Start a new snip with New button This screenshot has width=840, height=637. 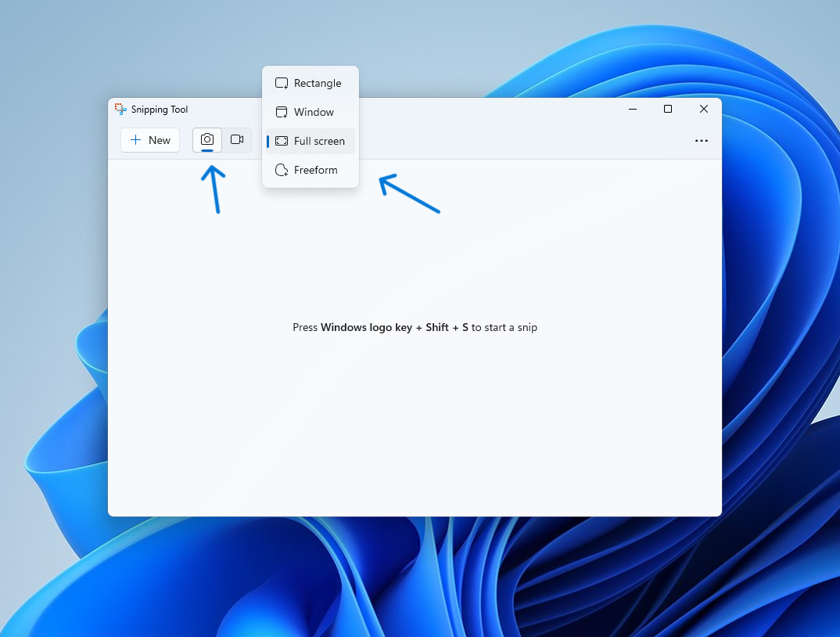click(149, 140)
